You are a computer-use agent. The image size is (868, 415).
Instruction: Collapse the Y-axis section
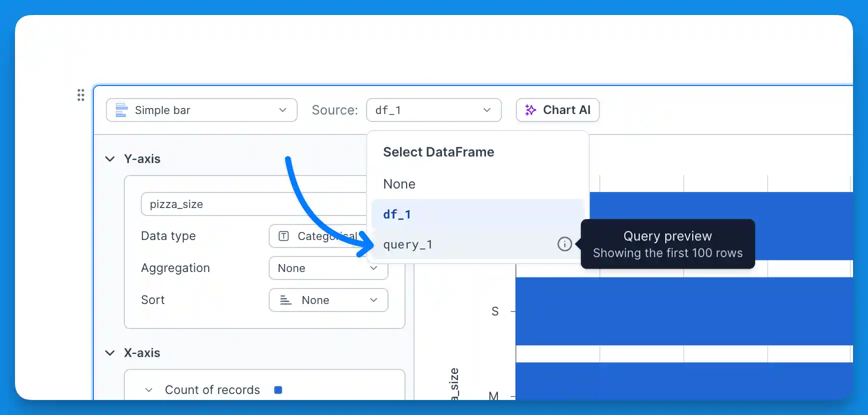110,158
